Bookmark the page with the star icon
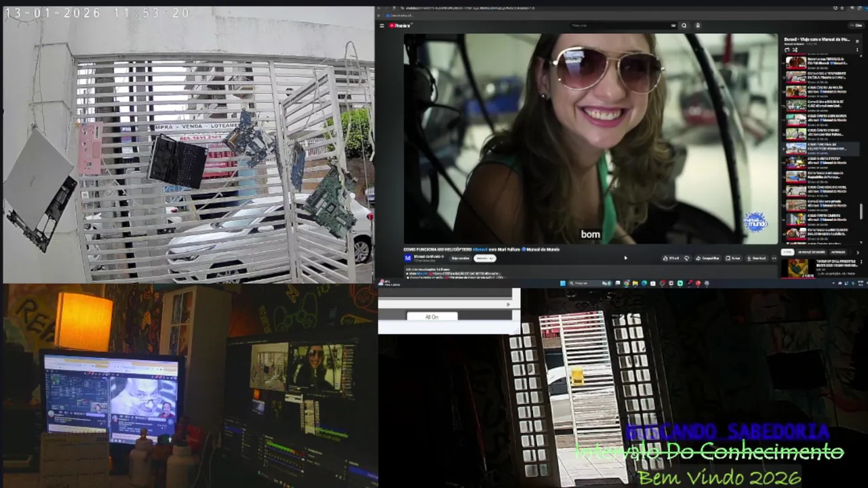 [x=842, y=8]
